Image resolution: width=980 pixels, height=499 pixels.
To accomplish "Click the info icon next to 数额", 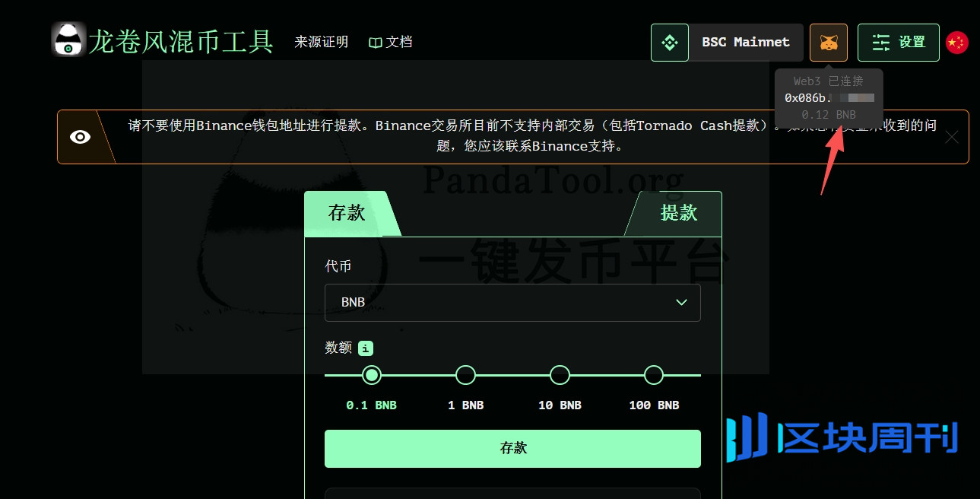I will point(366,348).
